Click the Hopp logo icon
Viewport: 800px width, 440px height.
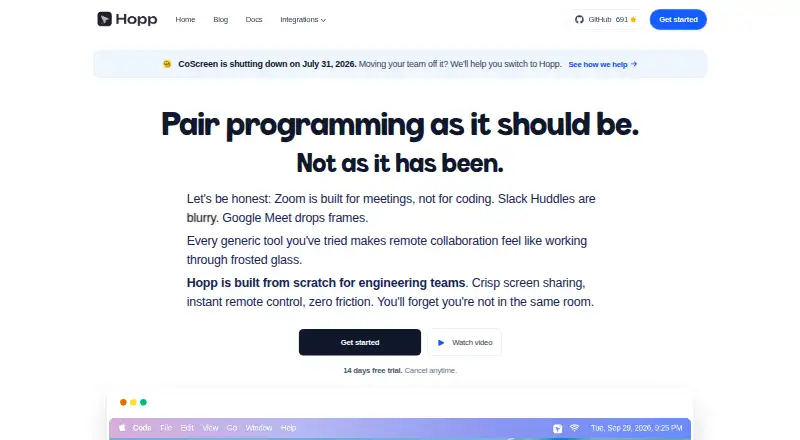tap(105, 19)
